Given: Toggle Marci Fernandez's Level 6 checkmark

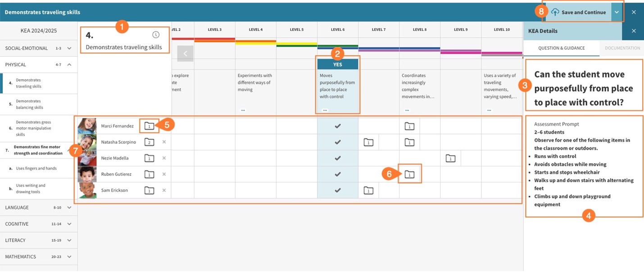Looking at the screenshot, I should [337, 126].
